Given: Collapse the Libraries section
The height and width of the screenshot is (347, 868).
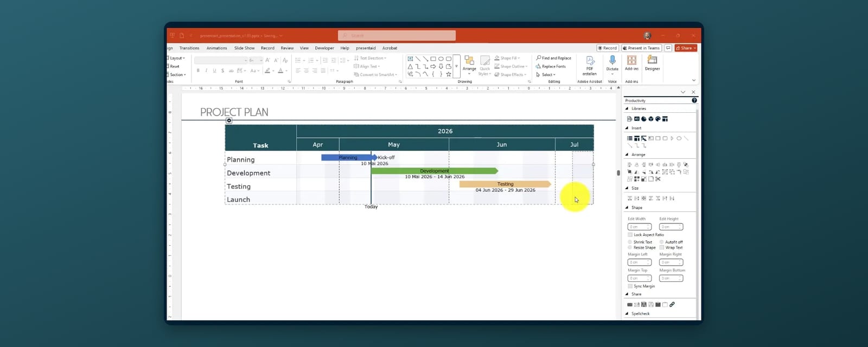Looking at the screenshot, I should (627, 108).
